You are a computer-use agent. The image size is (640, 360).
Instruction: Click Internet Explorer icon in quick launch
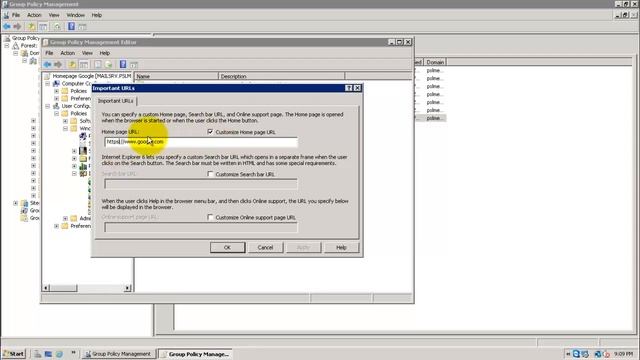pos(59,354)
